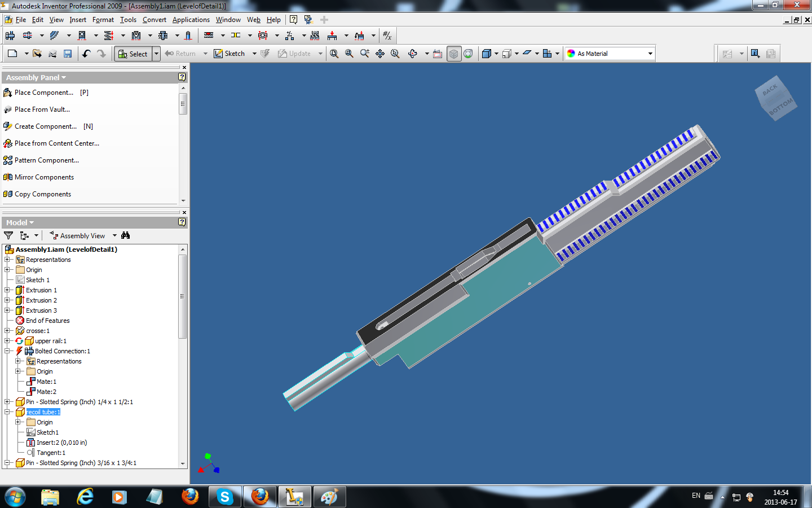Open the Tools menu

point(128,20)
